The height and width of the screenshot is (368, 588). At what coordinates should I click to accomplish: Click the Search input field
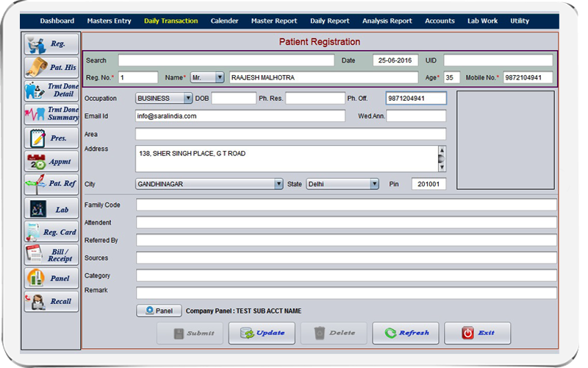click(x=226, y=60)
